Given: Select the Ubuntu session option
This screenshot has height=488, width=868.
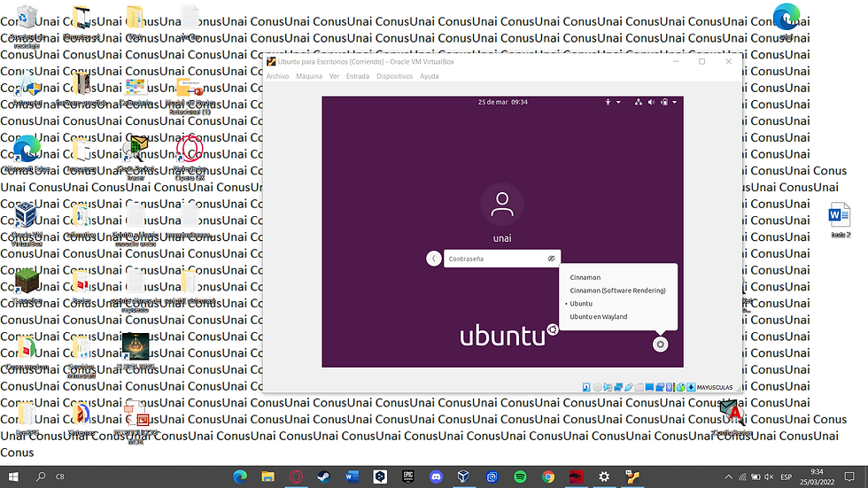Looking at the screenshot, I should 581,304.
